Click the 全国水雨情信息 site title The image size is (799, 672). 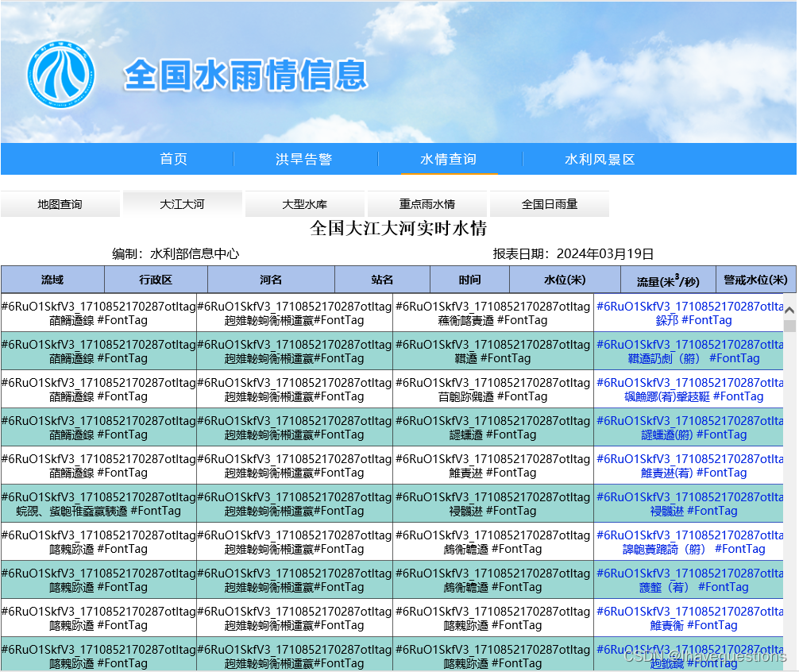click(245, 75)
